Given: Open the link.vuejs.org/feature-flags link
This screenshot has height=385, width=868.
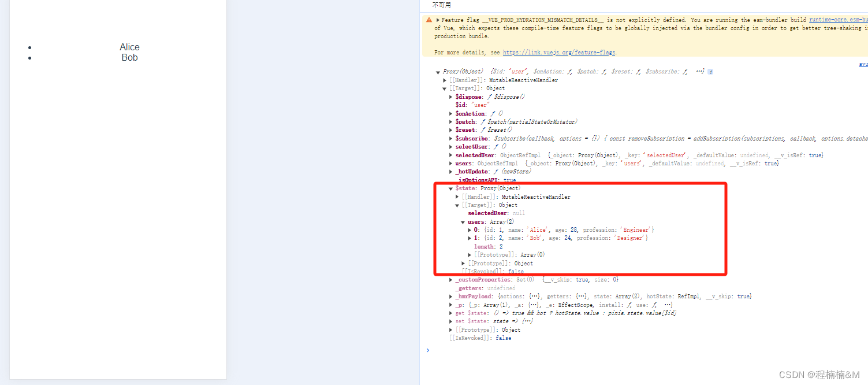Looking at the screenshot, I should 559,53.
